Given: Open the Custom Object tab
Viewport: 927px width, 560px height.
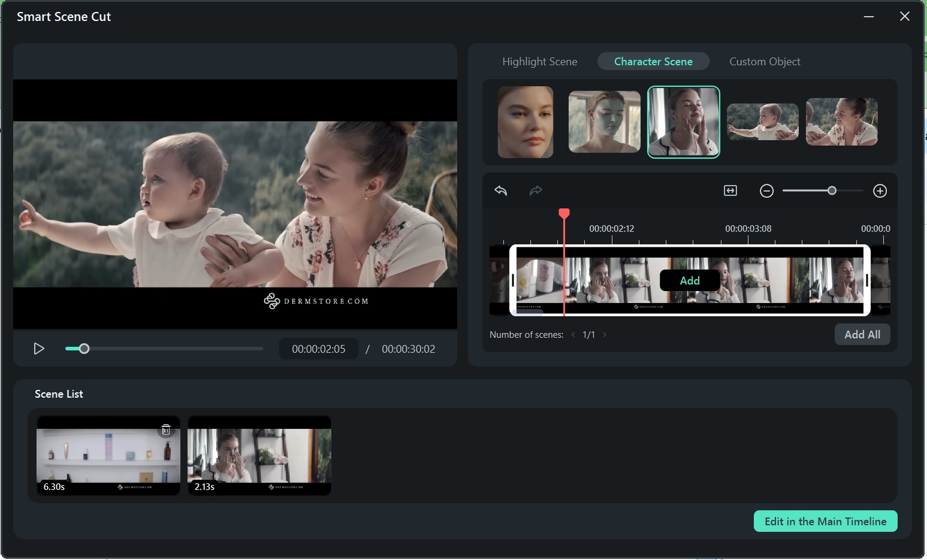Looking at the screenshot, I should pyautogui.click(x=765, y=62).
